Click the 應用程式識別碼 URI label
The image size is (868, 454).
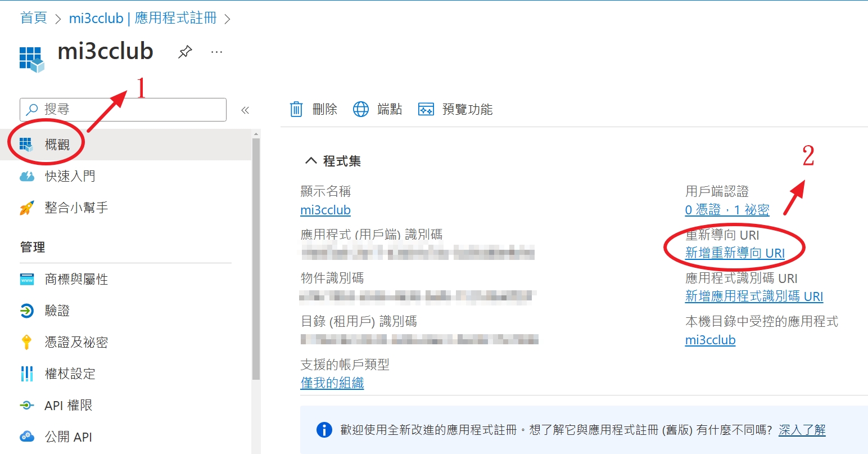point(741,278)
